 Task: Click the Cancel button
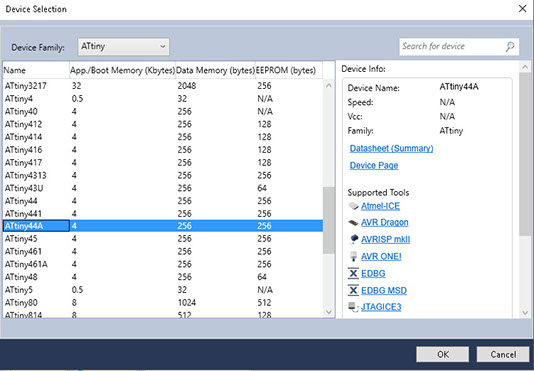503,355
